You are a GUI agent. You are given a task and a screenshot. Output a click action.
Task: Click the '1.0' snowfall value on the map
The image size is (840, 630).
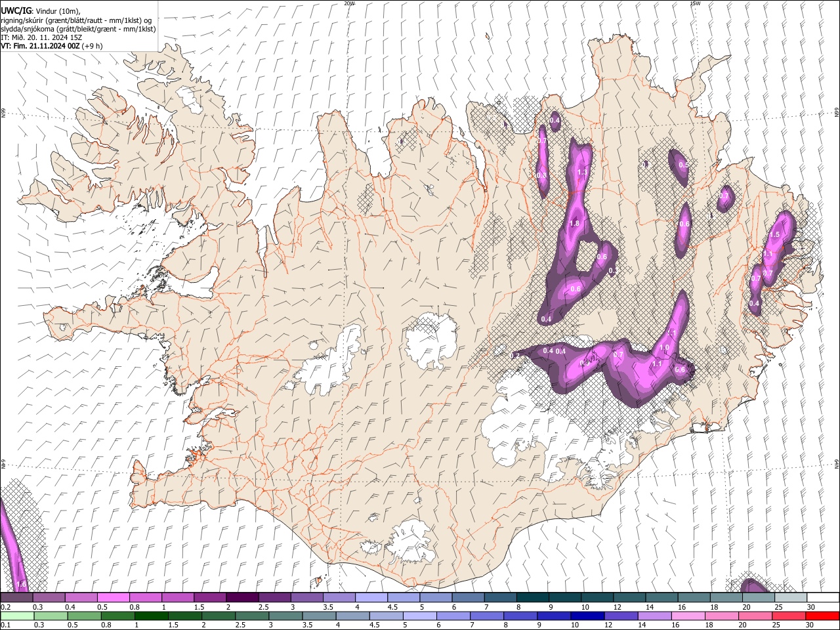pyautogui.click(x=664, y=348)
